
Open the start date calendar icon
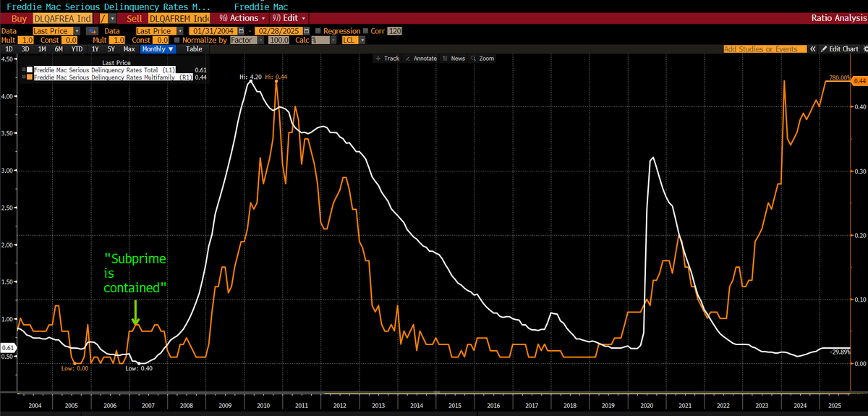242,31
